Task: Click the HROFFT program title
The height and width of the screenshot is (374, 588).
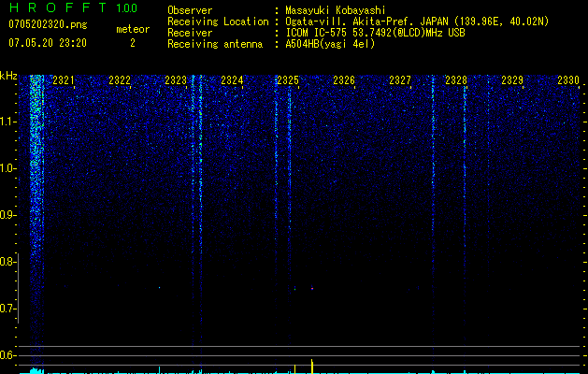Action: [x=57, y=7]
